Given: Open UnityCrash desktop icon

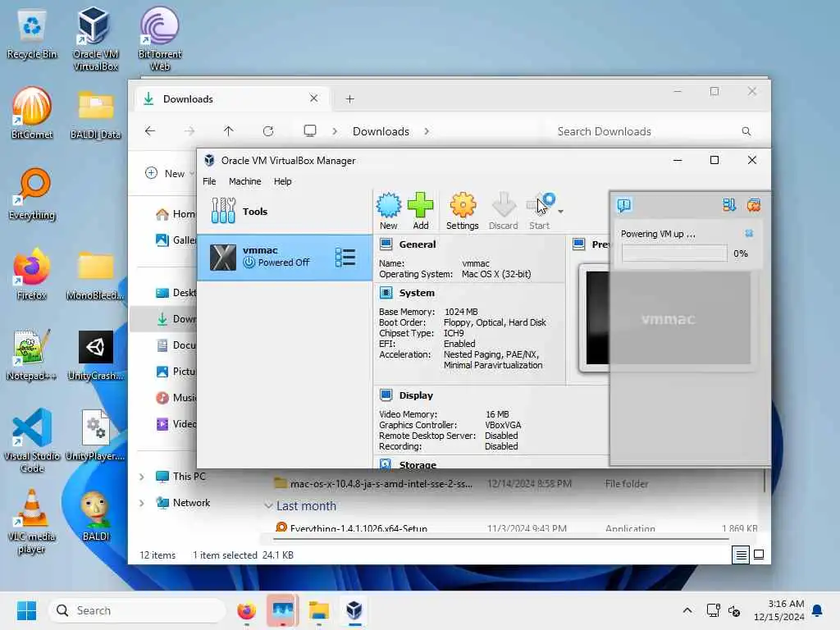Looking at the screenshot, I should coord(95,354).
